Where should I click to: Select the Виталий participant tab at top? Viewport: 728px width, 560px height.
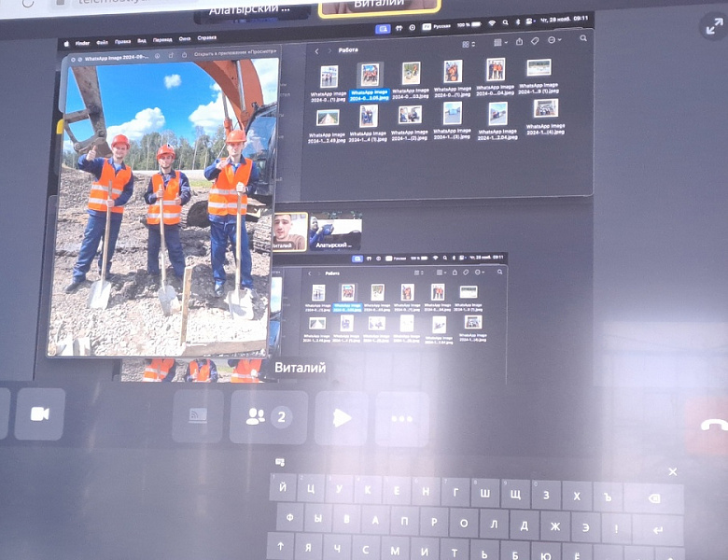379,7
